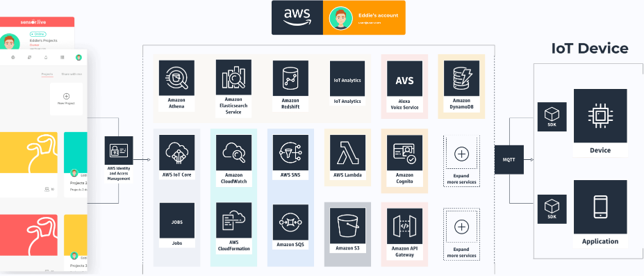Viewport: 644px width, 276px height.
Task: Click the IoT Analytics tile
Action: point(347,79)
